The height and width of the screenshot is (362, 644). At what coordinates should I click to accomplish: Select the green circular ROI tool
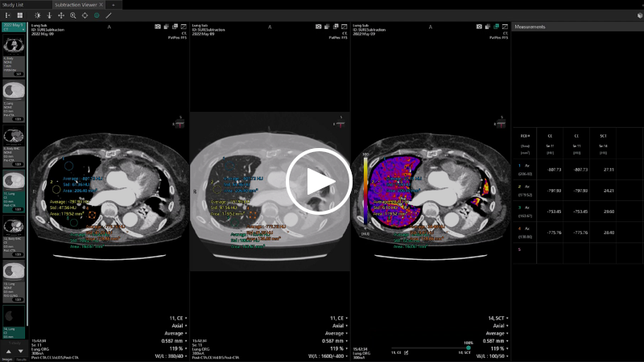97,15
